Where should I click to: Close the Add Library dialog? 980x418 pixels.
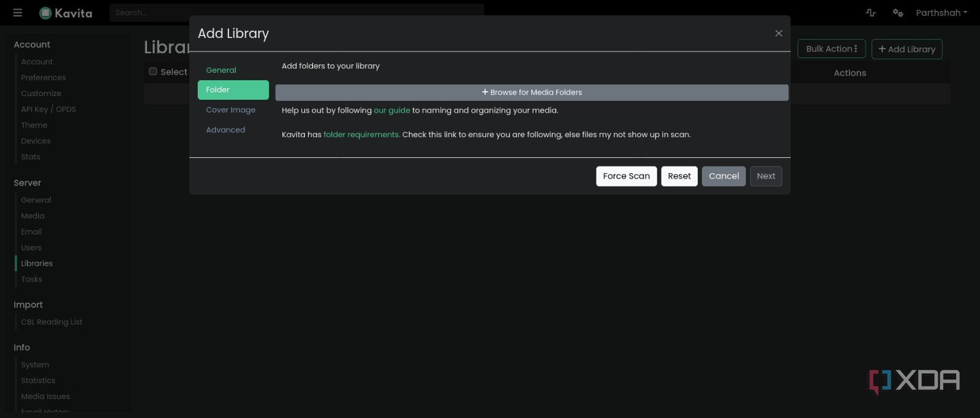coord(778,33)
